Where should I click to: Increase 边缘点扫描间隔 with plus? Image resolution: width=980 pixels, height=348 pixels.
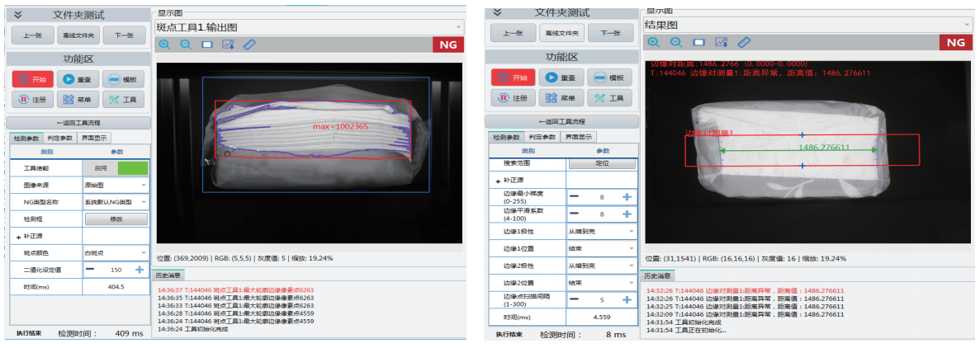(627, 300)
